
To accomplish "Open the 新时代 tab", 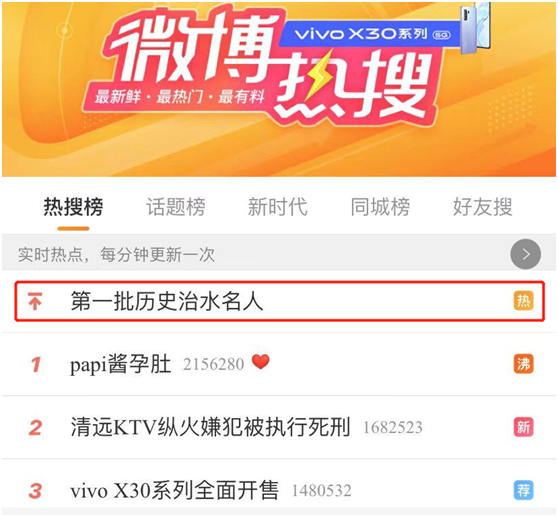I will [x=278, y=207].
